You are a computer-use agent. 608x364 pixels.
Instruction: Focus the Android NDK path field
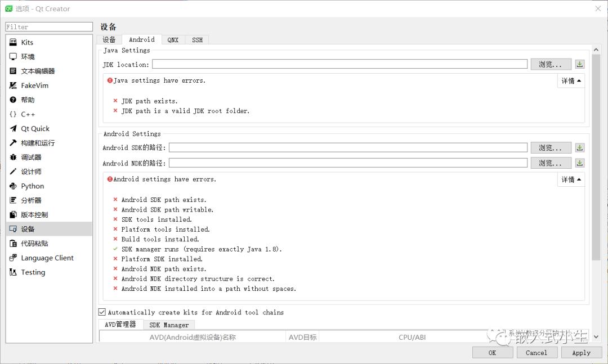click(x=348, y=163)
